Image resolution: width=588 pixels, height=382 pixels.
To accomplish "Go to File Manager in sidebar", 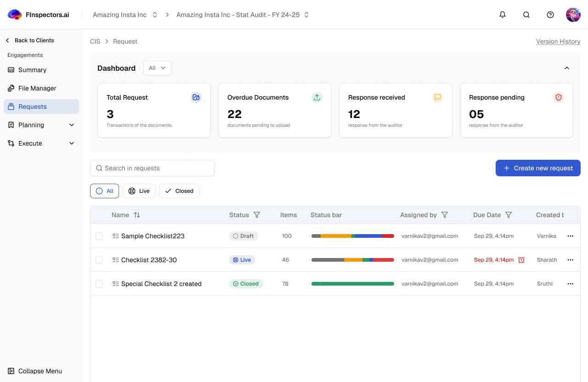I will [x=37, y=88].
